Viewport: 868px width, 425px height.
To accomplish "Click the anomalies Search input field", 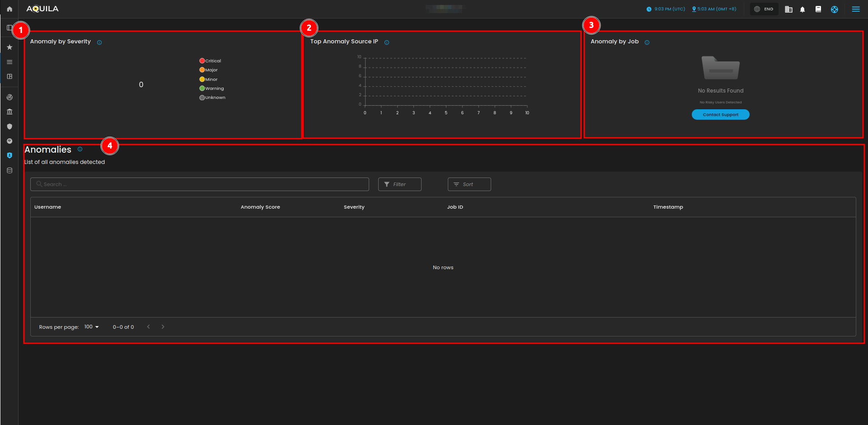I will click(200, 184).
